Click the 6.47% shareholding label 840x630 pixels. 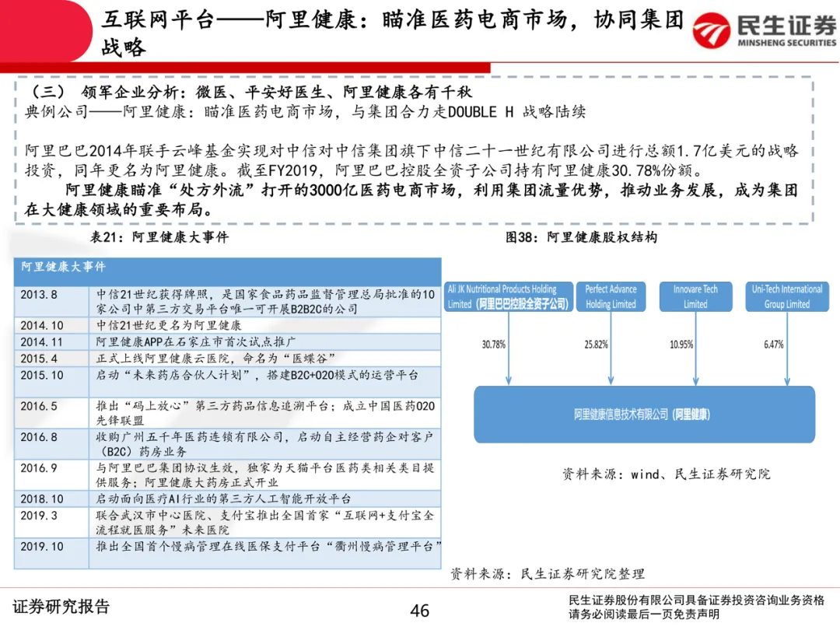tap(774, 345)
